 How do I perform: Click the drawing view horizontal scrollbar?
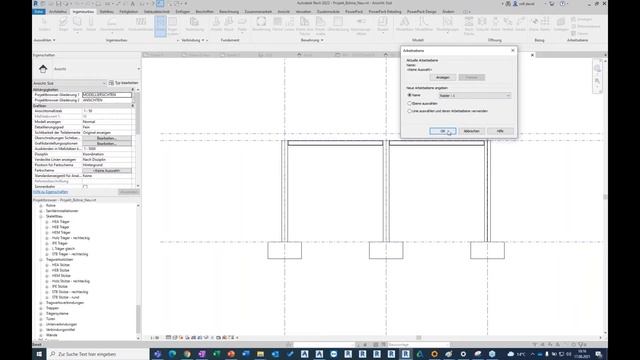point(418,338)
